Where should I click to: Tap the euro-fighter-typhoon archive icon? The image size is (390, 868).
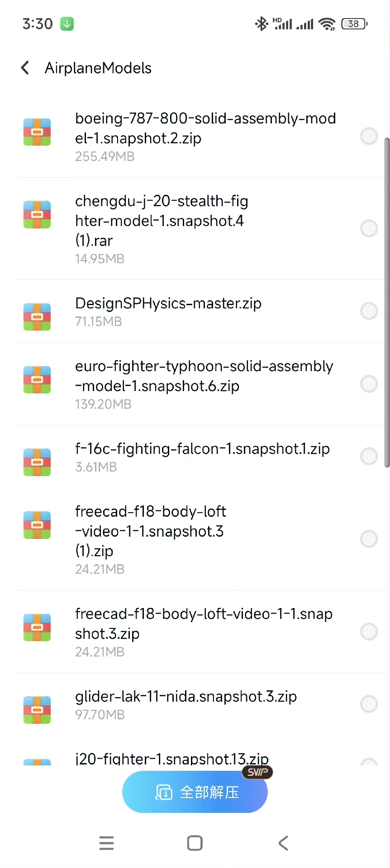pyautogui.click(x=37, y=380)
